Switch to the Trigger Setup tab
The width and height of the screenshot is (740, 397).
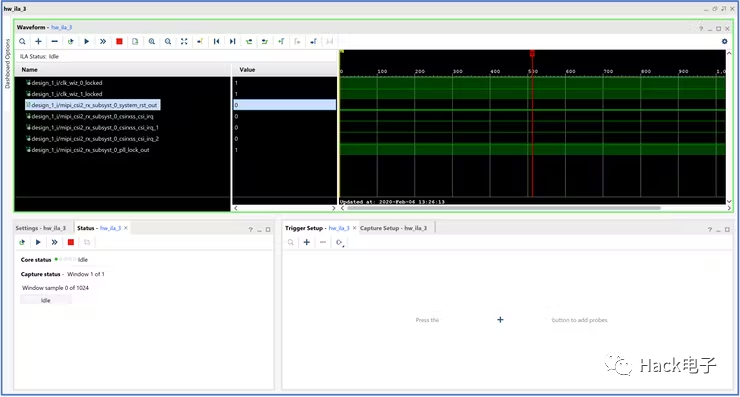[317, 228]
